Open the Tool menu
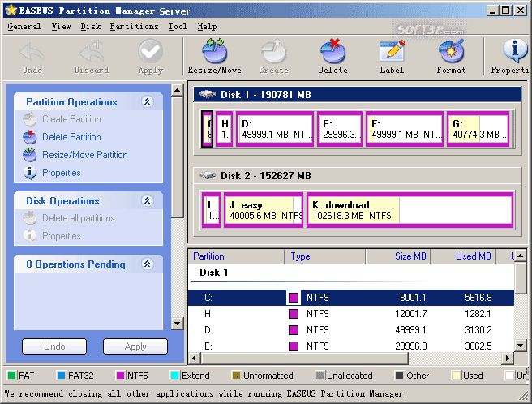Viewport: 532px width, 404px height. [x=178, y=27]
